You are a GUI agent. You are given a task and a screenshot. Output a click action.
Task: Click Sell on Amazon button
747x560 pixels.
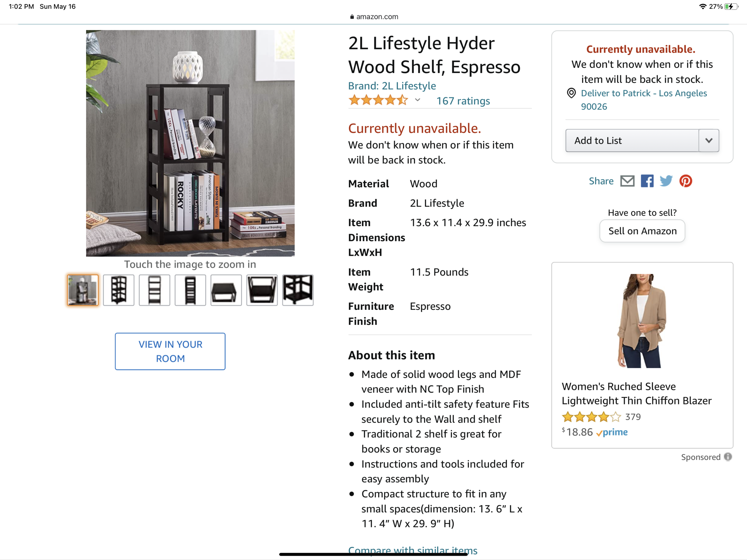point(642,231)
